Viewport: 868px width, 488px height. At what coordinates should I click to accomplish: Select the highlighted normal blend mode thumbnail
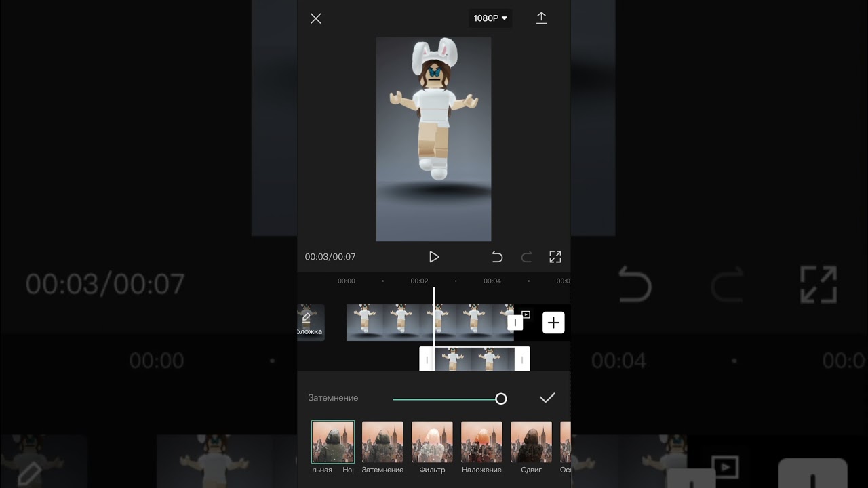(x=333, y=442)
